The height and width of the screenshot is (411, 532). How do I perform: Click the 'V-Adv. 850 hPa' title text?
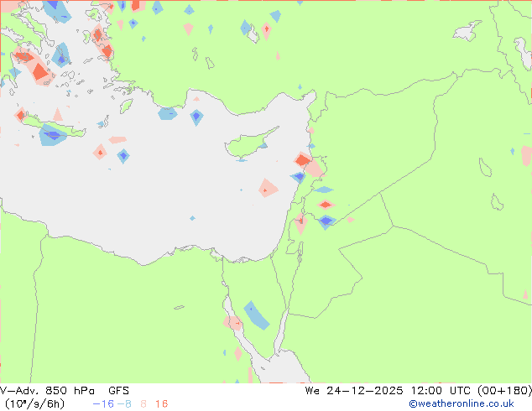[47, 391]
